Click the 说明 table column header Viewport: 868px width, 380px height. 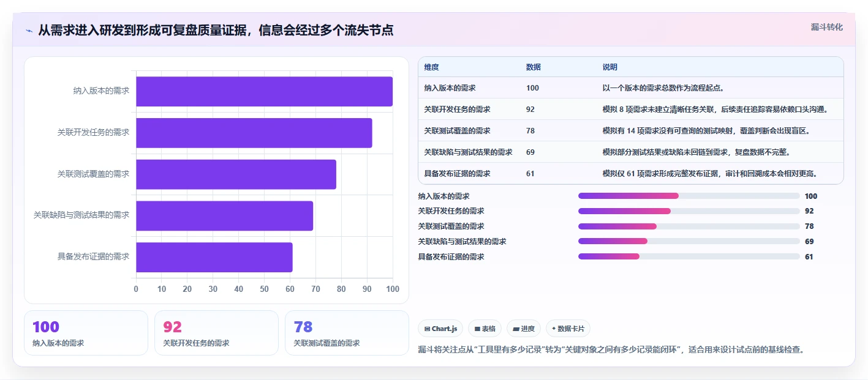point(609,67)
